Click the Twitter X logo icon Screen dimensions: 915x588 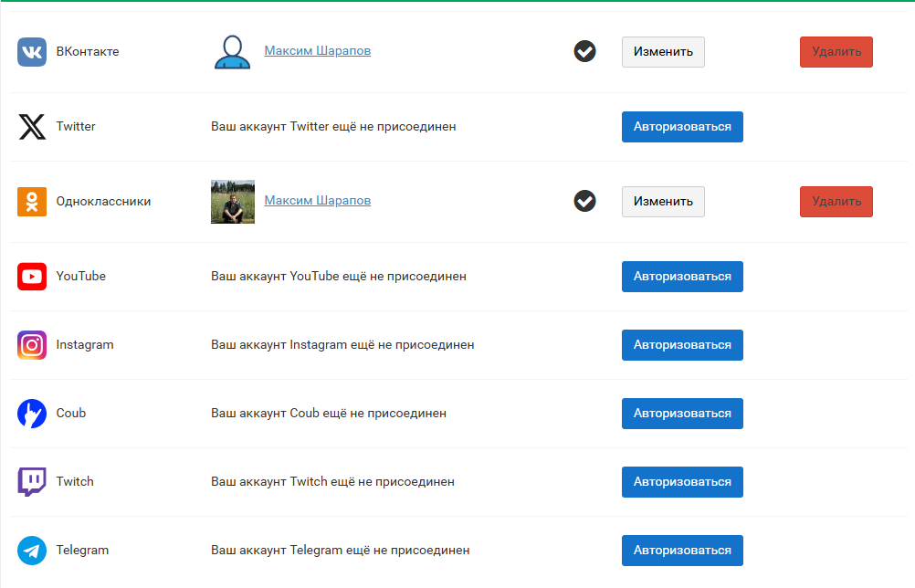coord(32,127)
